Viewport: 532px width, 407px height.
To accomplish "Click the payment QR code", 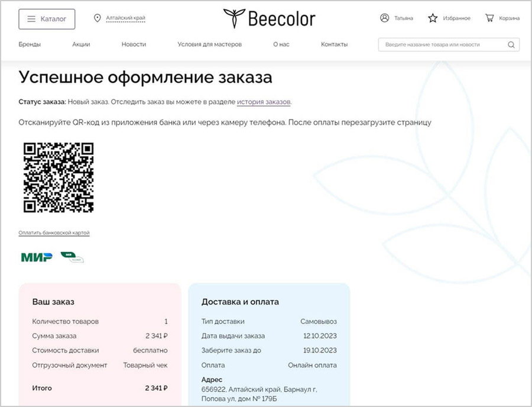I will pyautogui.click(x=59, y=177).
